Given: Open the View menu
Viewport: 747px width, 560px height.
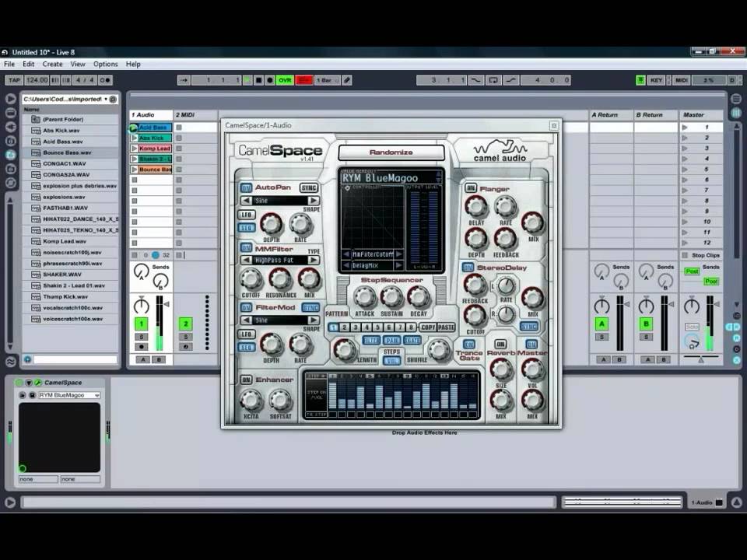Looking at the screenshot, I should pos(78,64).
